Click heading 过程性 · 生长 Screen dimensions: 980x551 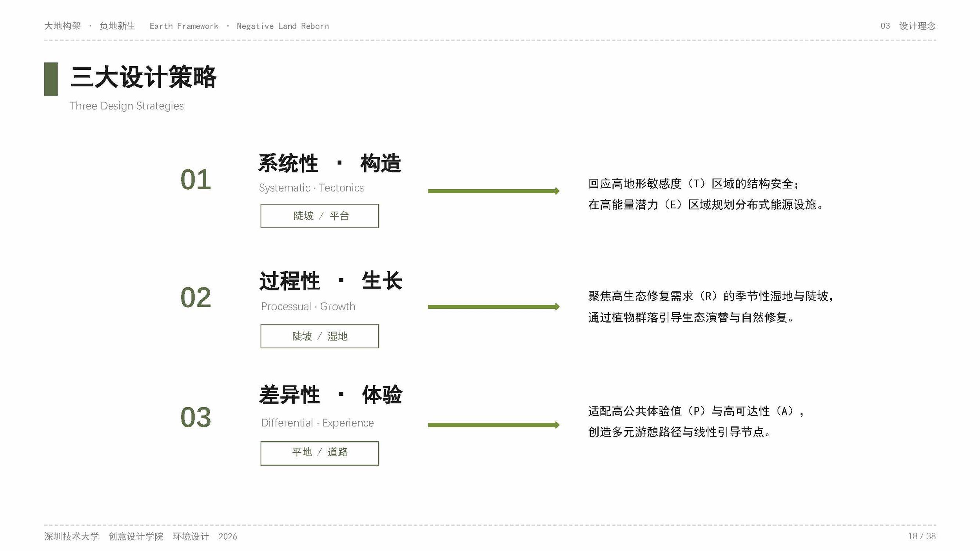[330, 281]
